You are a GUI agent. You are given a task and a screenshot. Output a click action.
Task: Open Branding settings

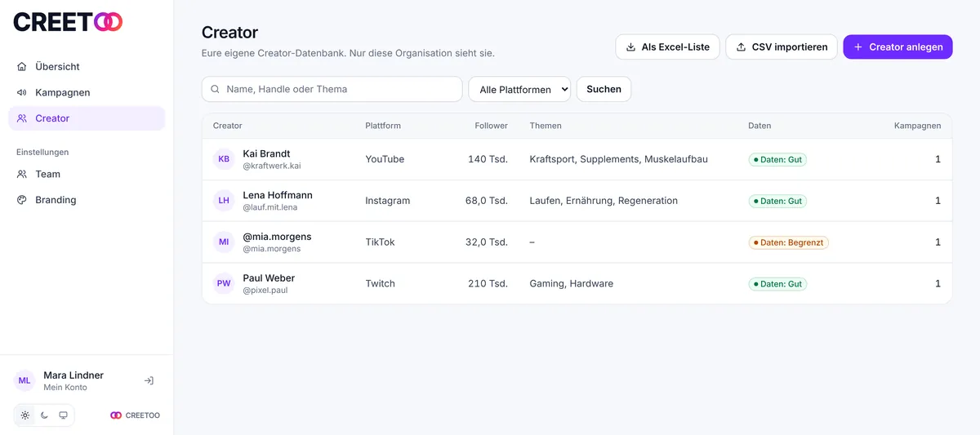click(87, 200)
